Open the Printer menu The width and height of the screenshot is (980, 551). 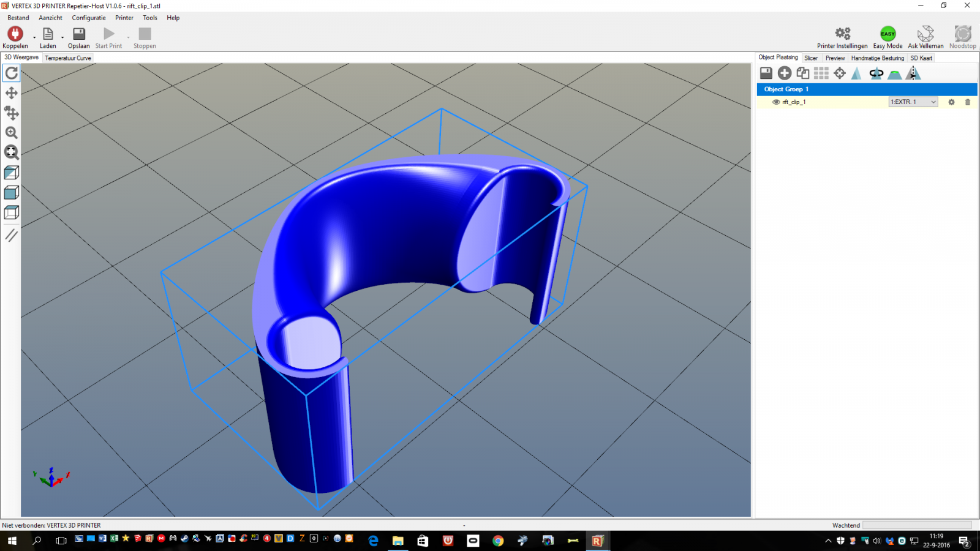coord(124,18)
